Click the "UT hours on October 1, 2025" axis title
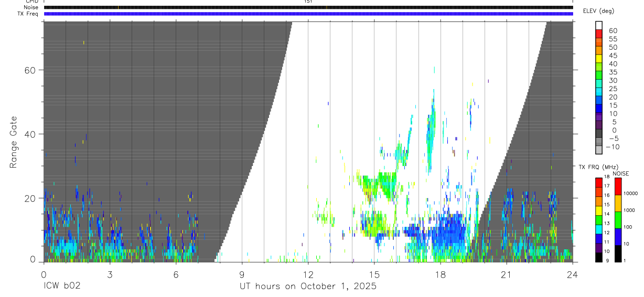Screen dimensions: 644x297 pos(308,287)
